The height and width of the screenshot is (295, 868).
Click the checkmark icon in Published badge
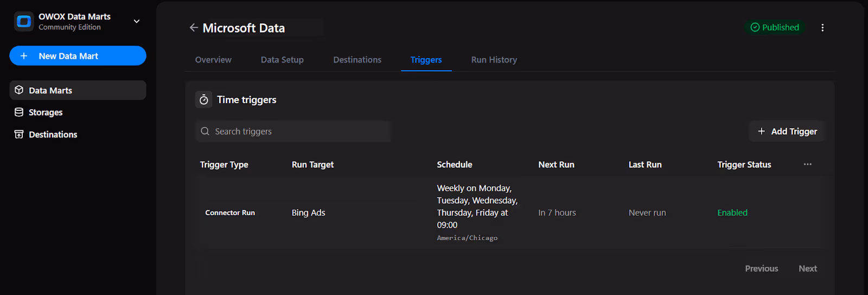point(755,27)
